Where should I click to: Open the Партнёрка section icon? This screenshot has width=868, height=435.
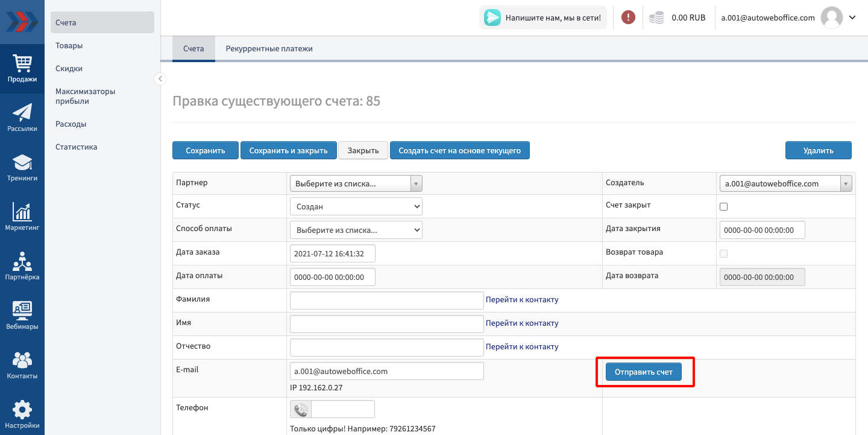(22, 266)
